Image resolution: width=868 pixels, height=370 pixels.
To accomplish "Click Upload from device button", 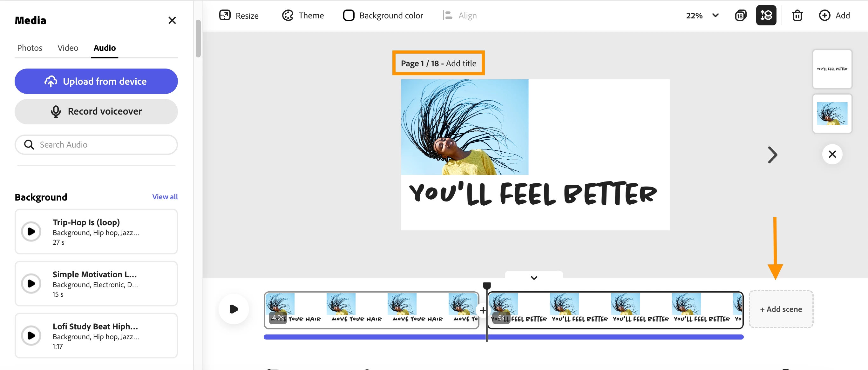I will coord(96,81).
